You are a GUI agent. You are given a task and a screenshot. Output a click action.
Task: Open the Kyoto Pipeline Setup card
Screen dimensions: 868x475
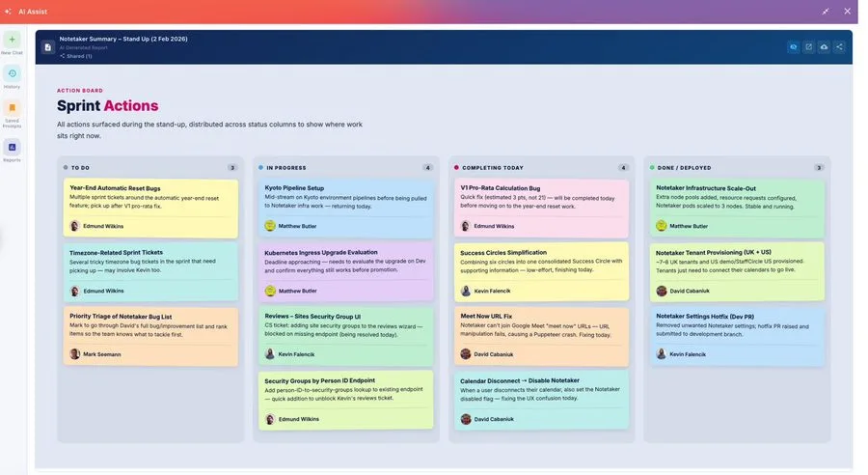click(346, 208)
